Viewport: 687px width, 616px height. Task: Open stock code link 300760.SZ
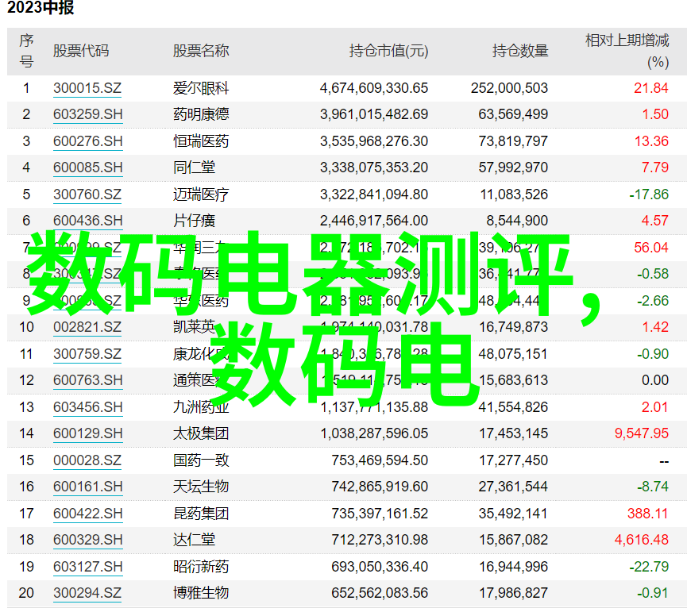87,194
